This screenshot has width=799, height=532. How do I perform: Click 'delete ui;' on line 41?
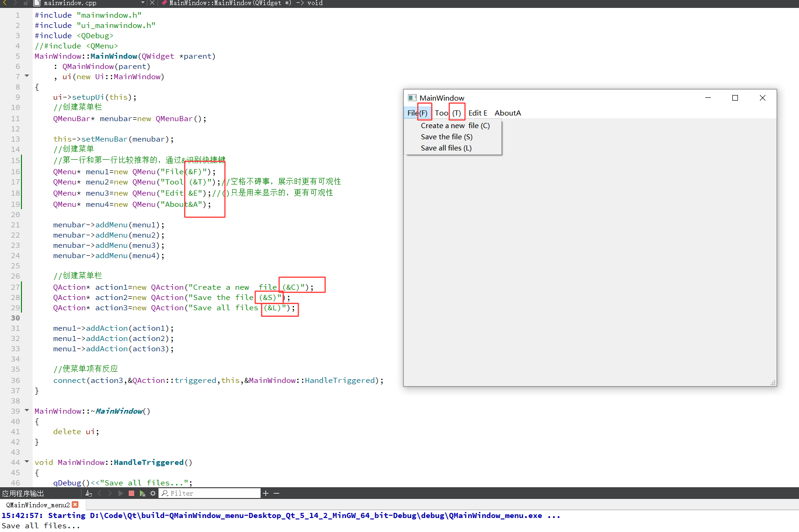(x=76, y=431)
